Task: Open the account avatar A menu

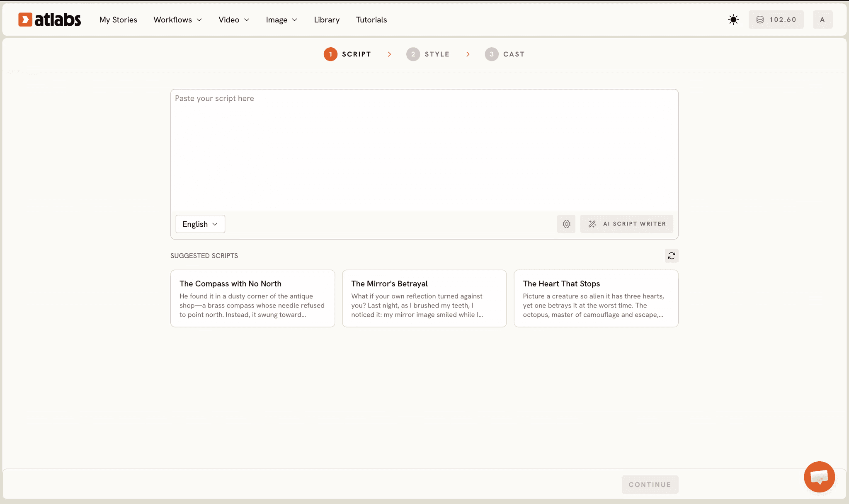Action: pos(822,19)
